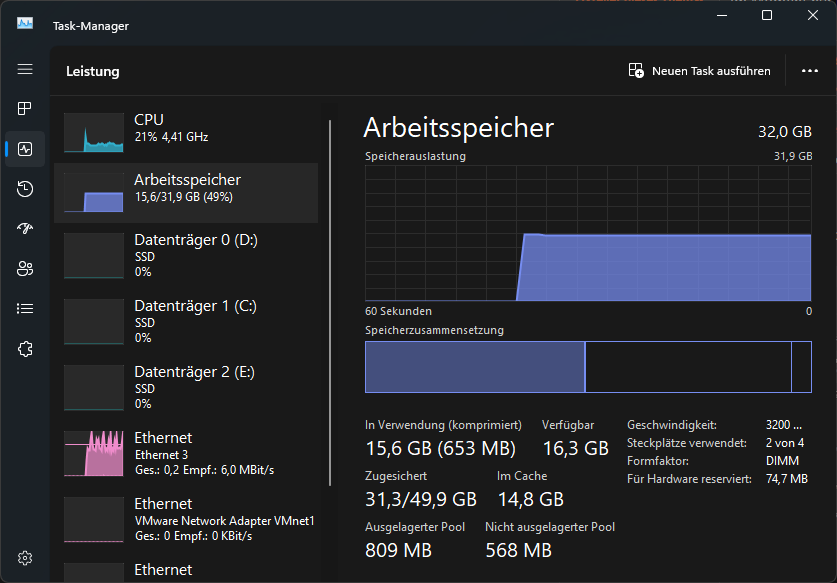Image resolution: width=837 pixels, height=583 pixels.
Task: Open the Users page icon
Action: coord(25,268)
